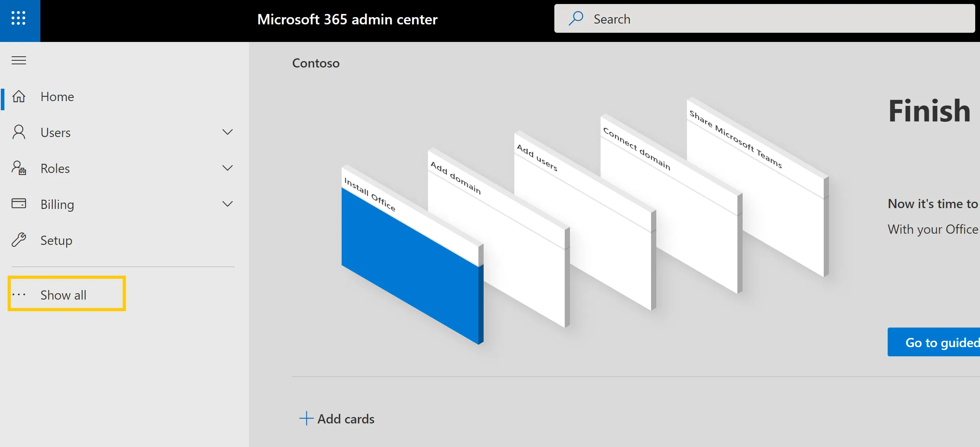Viewport: 980px width, 447px height.
Task: Click the Contoso organization name
Action: (316, 63)
